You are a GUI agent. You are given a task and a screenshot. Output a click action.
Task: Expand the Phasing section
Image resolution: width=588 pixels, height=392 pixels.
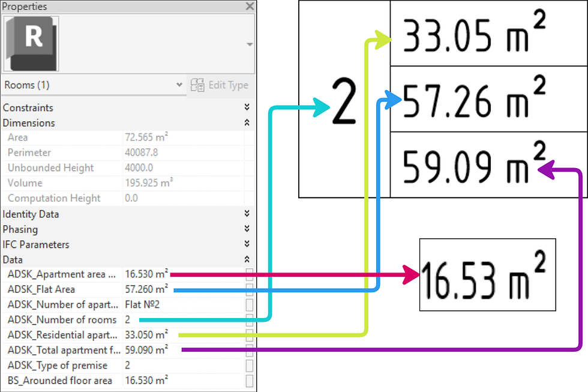[x=247, y=229]
